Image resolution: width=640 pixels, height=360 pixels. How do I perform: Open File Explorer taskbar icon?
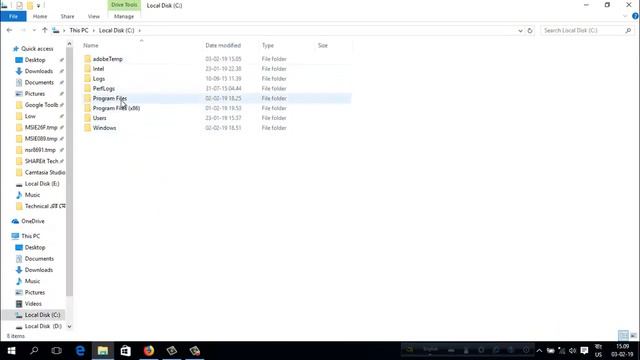point(102,351)
